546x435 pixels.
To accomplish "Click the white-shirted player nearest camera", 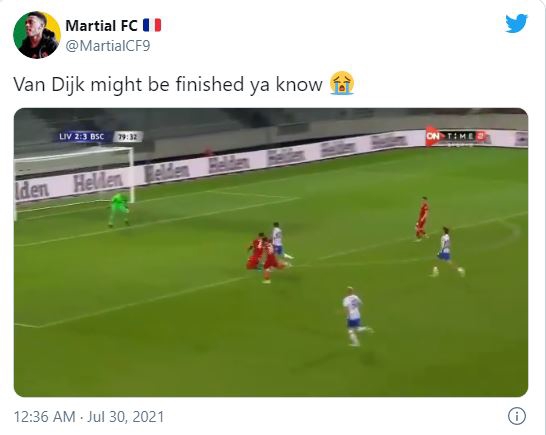I will 354,317.
